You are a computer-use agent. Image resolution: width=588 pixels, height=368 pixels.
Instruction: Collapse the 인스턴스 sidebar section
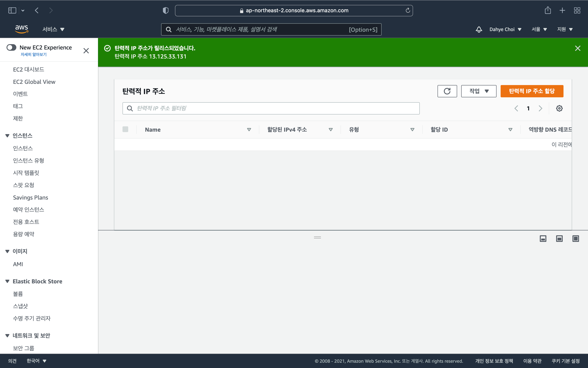[8, 136]
